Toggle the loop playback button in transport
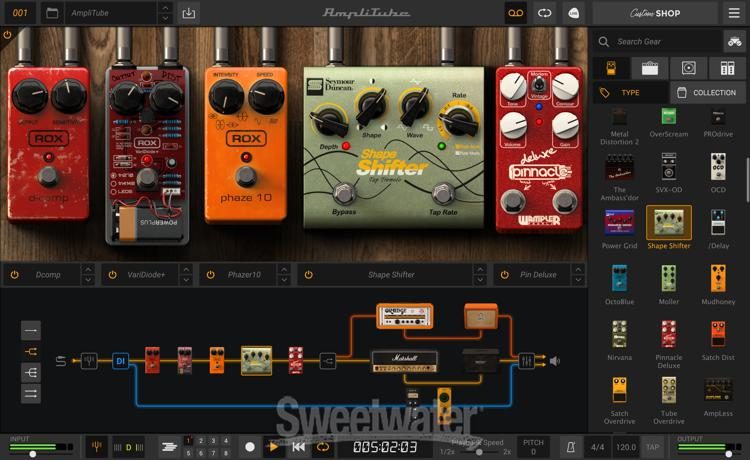750x460 pixels. click(323, 447)
